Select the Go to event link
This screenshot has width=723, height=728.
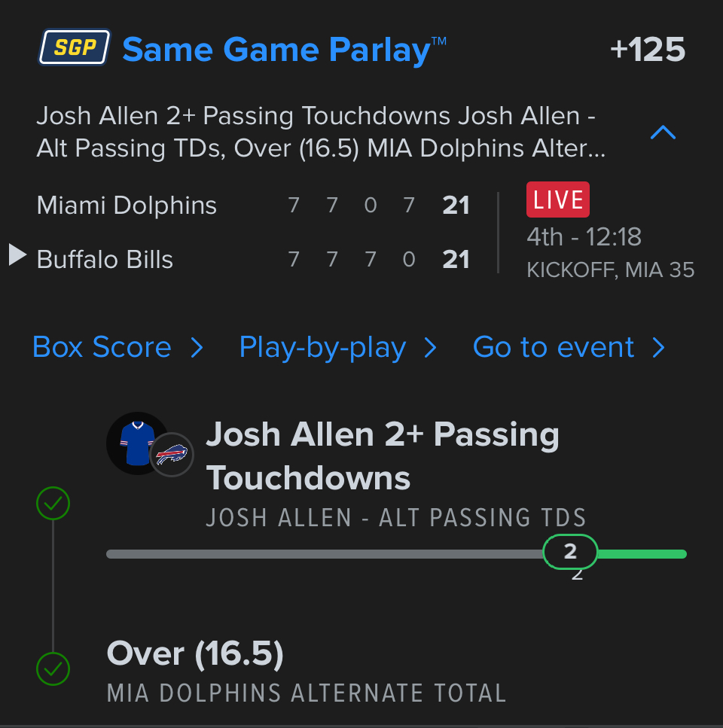pyautogui.click(x=554, y=347)
